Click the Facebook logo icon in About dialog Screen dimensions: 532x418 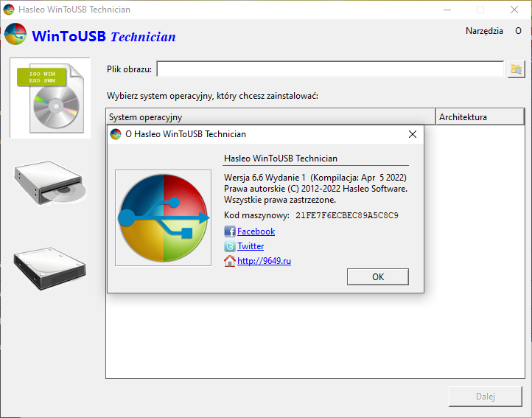click(x=230, y=231)
